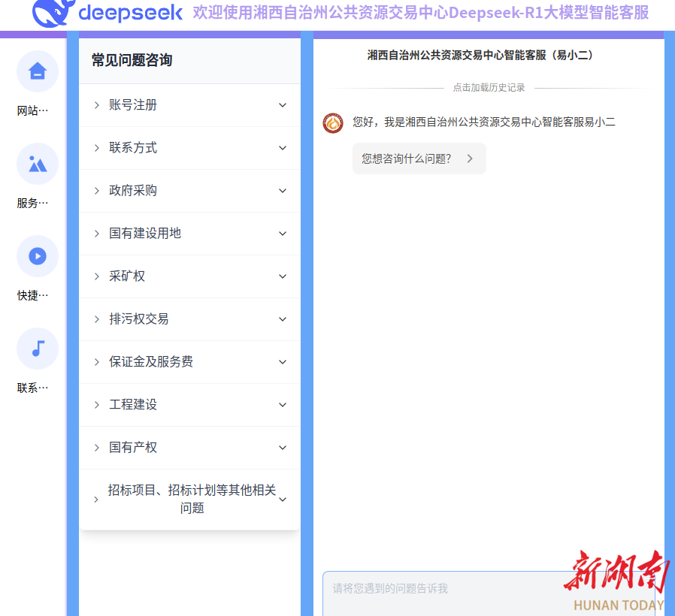Click right arrow before 排污权交易

pos(97,319)
